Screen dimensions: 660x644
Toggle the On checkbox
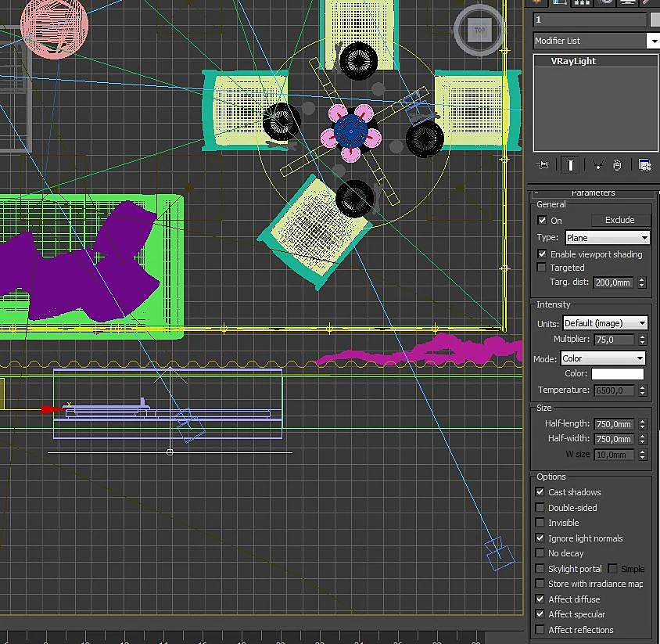pos(542,220)
